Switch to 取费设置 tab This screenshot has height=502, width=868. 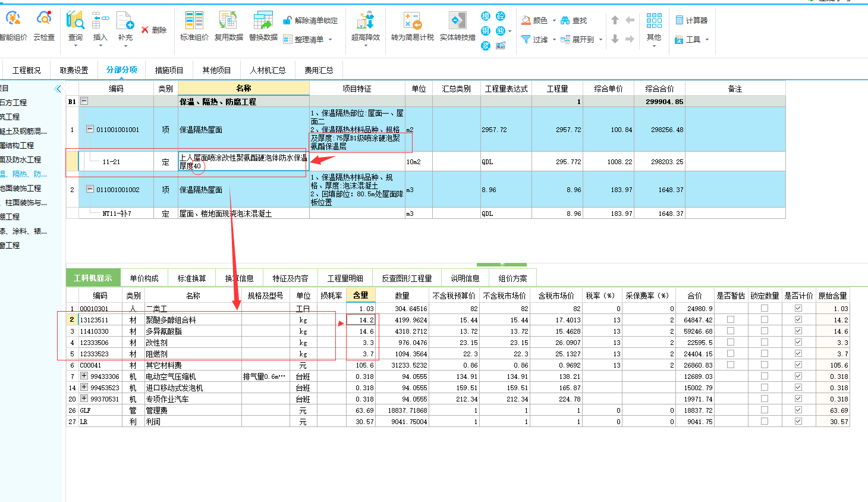point(74,70)
